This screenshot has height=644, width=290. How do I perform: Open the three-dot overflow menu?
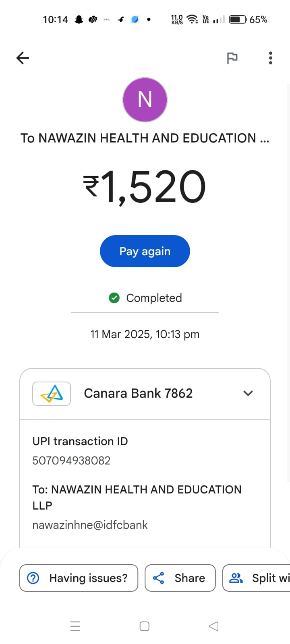point(271,58)
